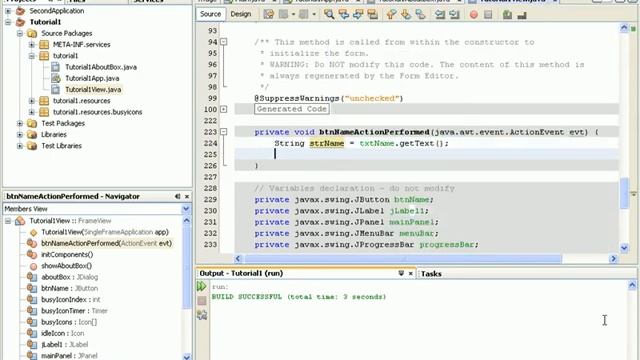Screen dimensions: 640x360
Task: Jump to Previous Bookmark icon
Action: pyautogui.click(x=391, y=15)
